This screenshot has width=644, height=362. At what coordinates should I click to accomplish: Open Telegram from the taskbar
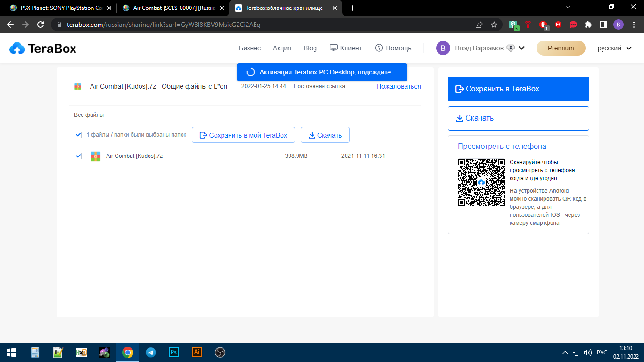point(150,352)
